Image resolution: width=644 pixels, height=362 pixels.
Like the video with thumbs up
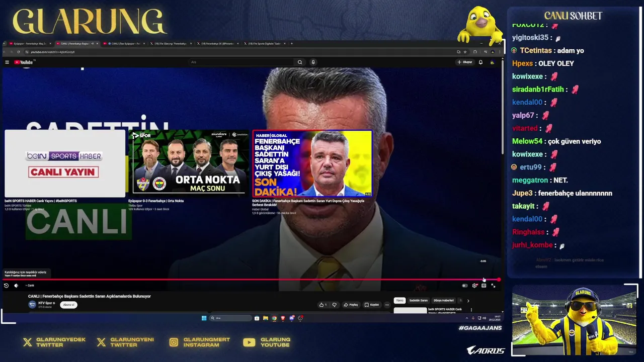pyautogui.click(x=323, y=305)
